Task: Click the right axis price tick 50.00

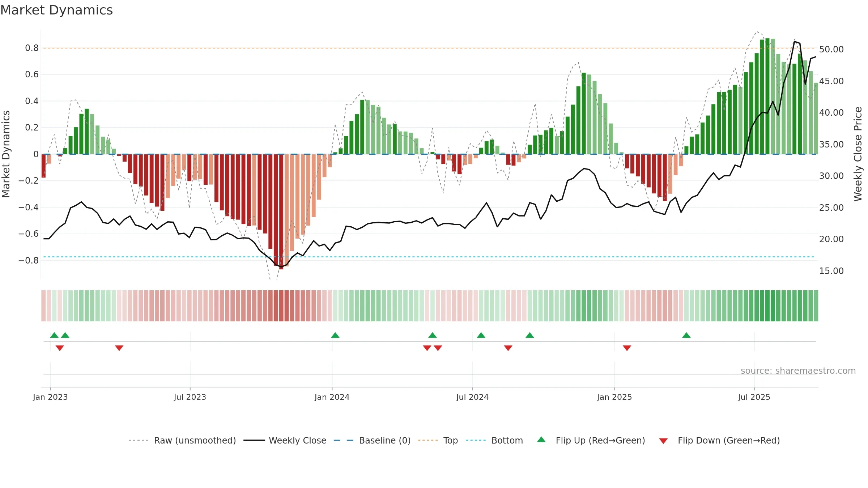Action: 831,49
